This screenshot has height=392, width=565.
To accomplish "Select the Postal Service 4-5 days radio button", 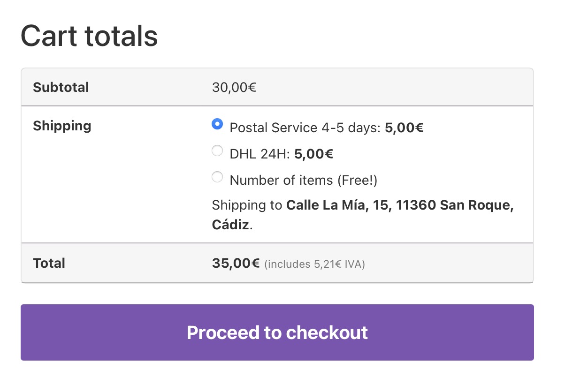I will (217, 124).
